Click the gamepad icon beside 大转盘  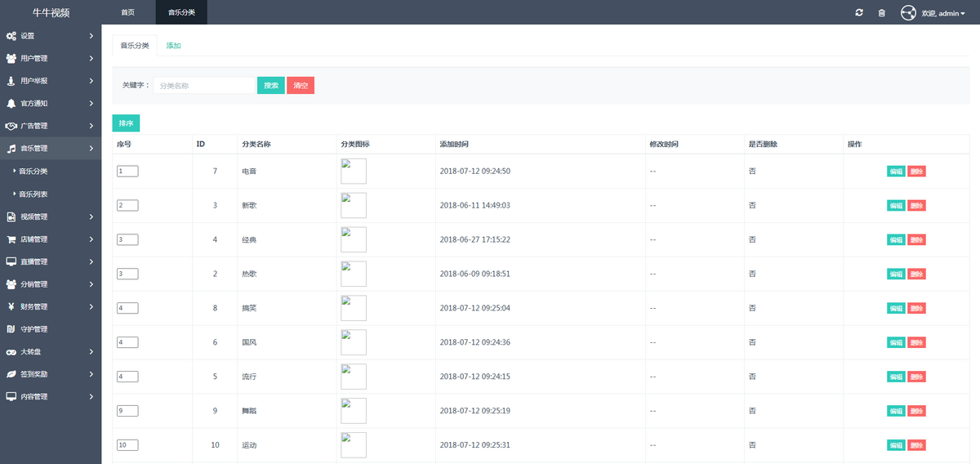click(x=11, y=351)
